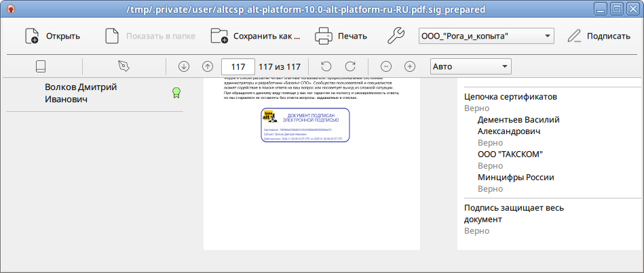
Task: Rotate the page clockwise
Action: coord(350,66)
